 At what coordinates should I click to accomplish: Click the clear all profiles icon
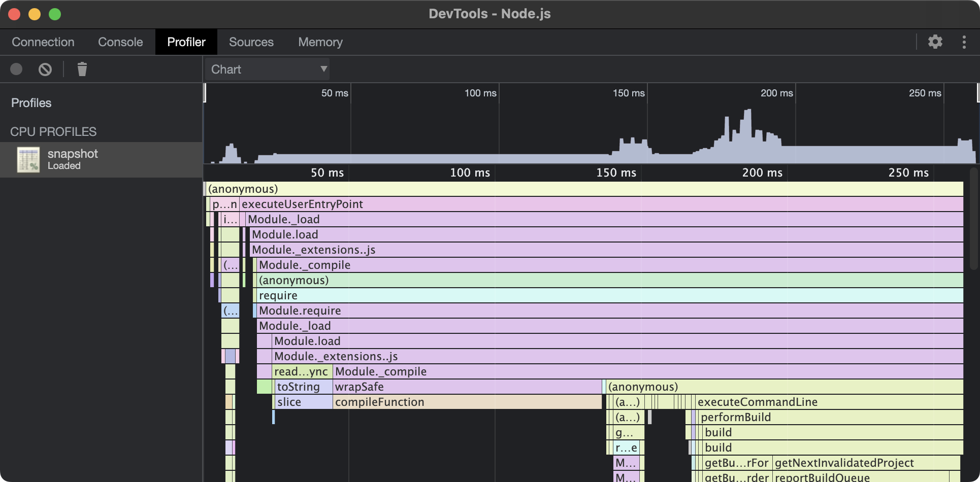45,69
